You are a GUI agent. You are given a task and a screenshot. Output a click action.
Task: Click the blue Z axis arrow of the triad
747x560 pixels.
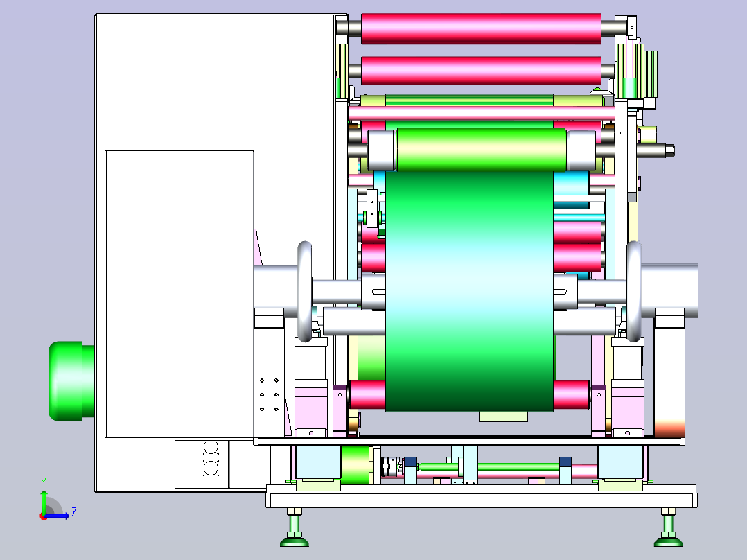[x=58, y=516]
